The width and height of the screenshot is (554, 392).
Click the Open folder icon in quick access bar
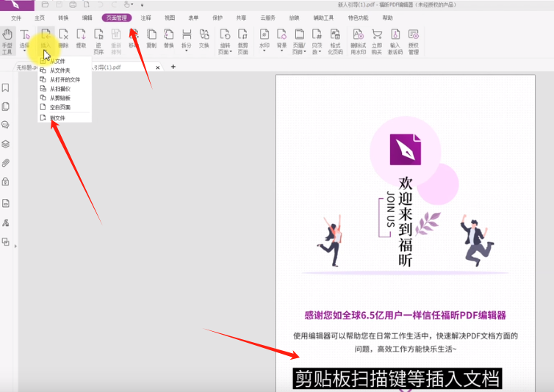click(45, 4)
